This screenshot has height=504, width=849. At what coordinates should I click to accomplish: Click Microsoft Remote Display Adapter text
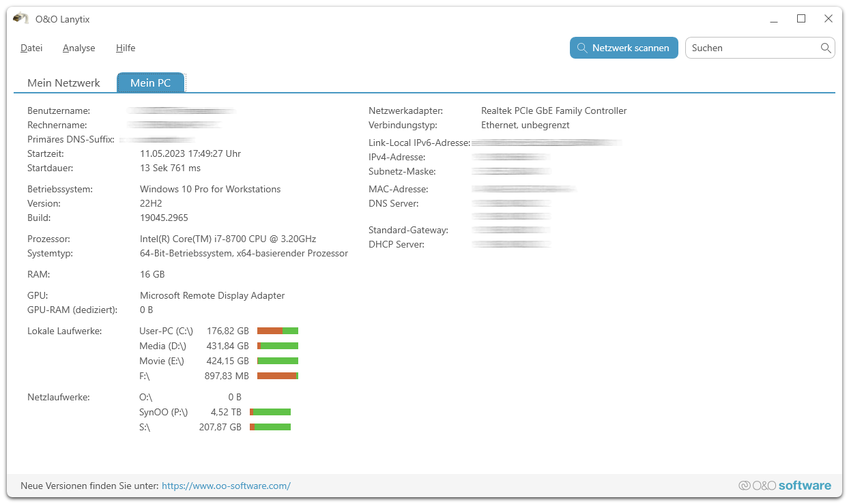point(212,295)
